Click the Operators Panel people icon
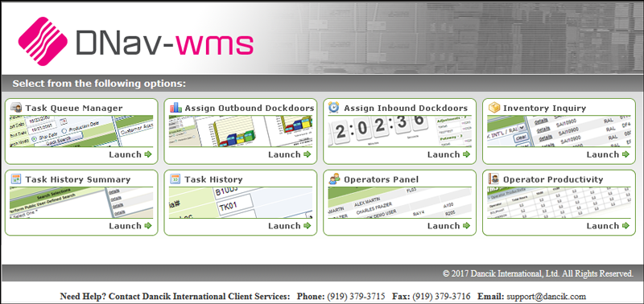This screenshot has width=644, height=304. coord(334,179)
